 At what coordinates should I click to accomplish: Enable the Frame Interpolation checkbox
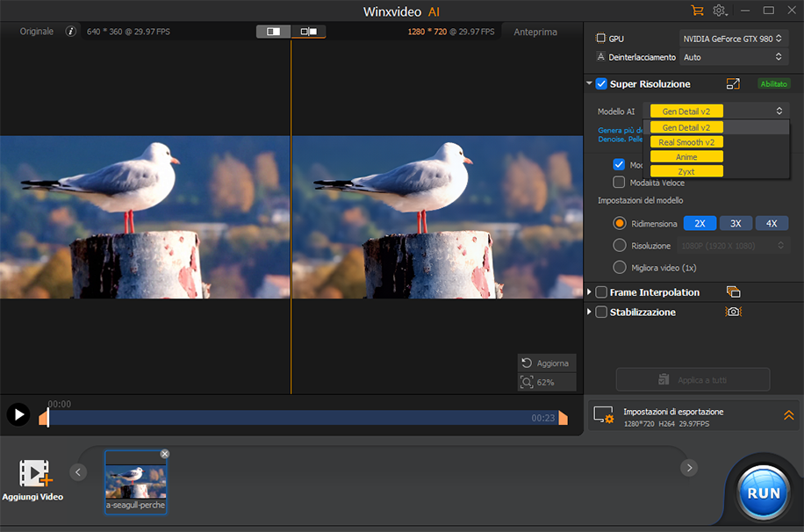click(x=601, y=292)
